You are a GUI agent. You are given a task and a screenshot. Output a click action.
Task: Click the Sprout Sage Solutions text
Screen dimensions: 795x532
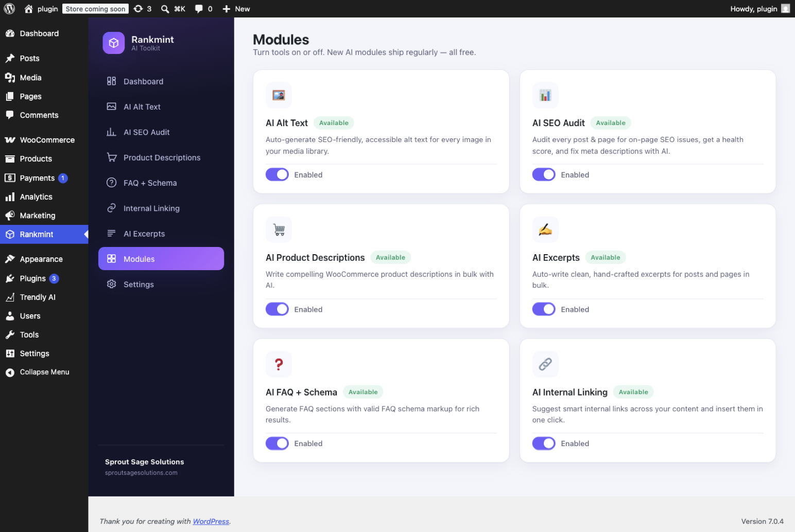tap(144, 462)
